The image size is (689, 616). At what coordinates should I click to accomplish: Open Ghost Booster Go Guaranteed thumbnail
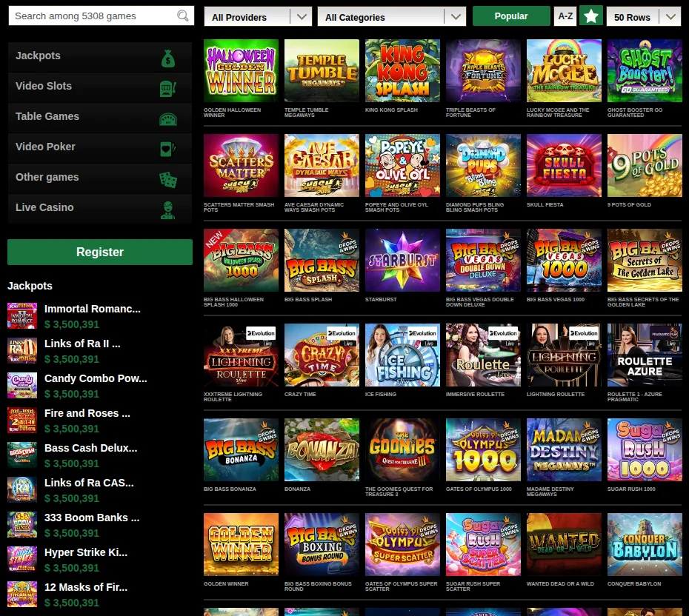645,70
